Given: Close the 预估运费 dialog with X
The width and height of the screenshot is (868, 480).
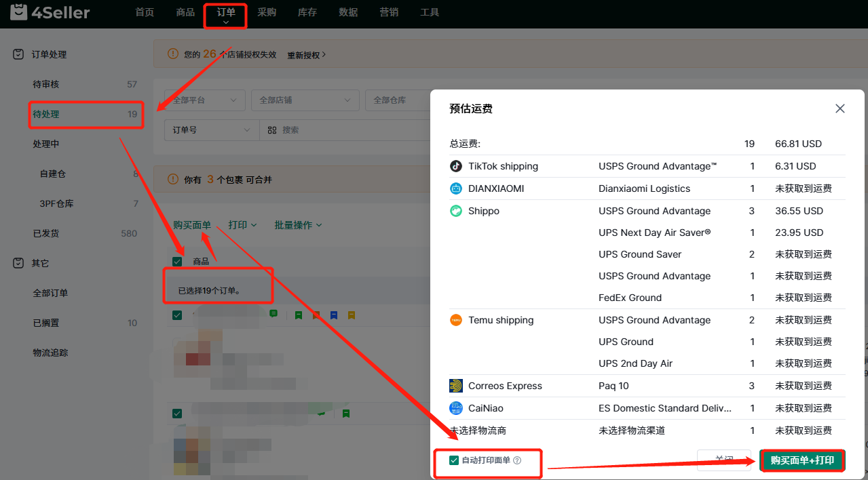Looking at the screenshot, I should tap(839, 108).
